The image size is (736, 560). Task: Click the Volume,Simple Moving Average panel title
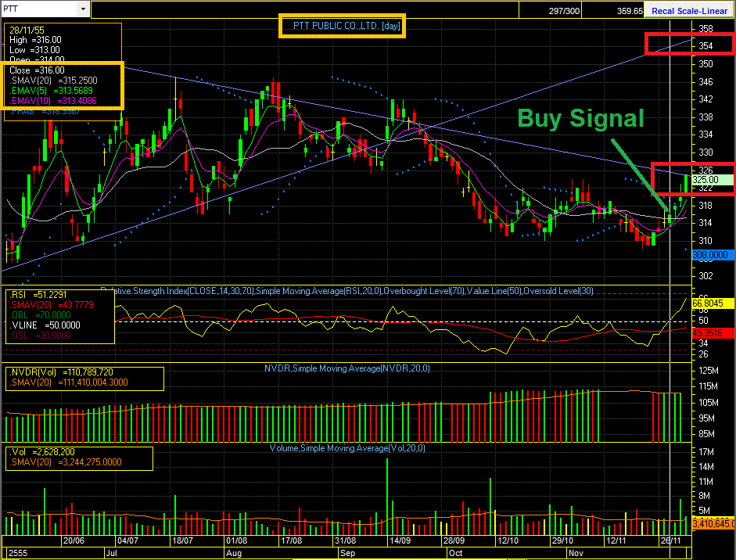tap(347, 448)
